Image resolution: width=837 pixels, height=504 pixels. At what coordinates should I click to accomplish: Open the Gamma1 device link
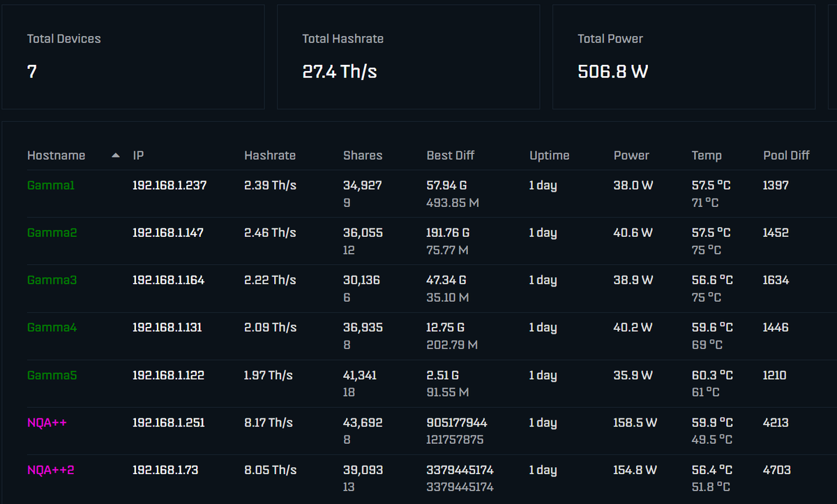pyautogui.click(x=51, y=185)
